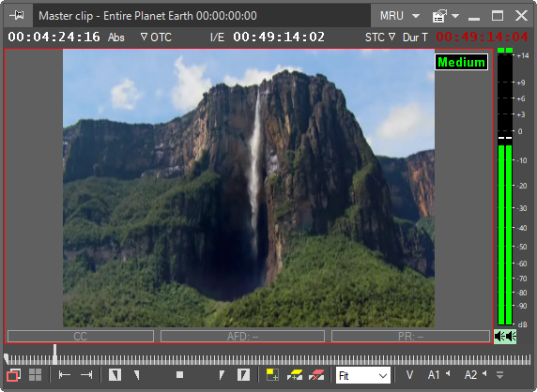
Task: Toggle the V video track
Action: pyautogui.click(x=409, y=375)
